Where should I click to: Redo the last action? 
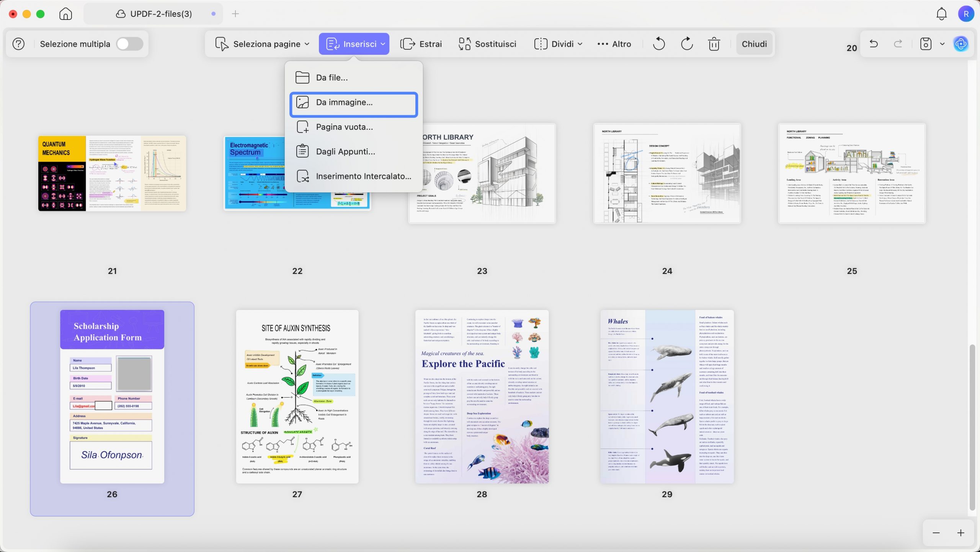[898, 44]
